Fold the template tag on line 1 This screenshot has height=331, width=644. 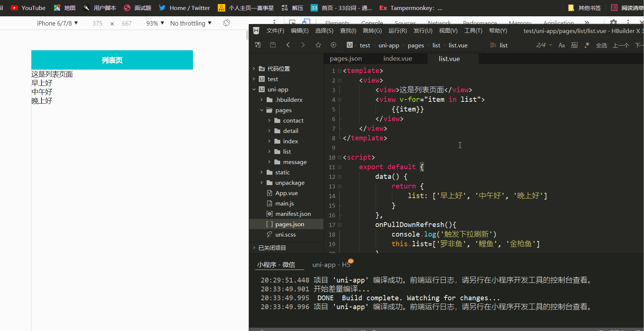339,71
